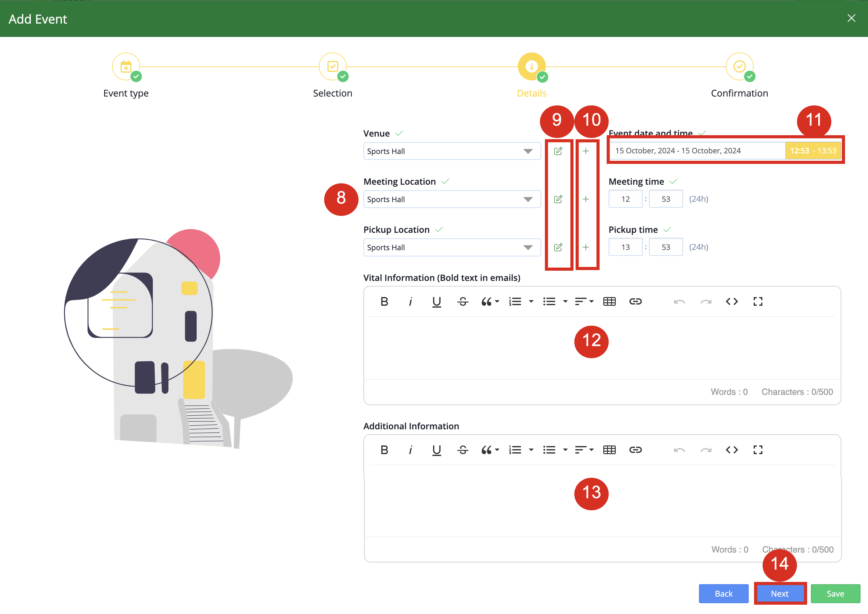Open Pickup Location dropdown list
The width and height of the screenshot is (868, 614).
coord(452,247)
